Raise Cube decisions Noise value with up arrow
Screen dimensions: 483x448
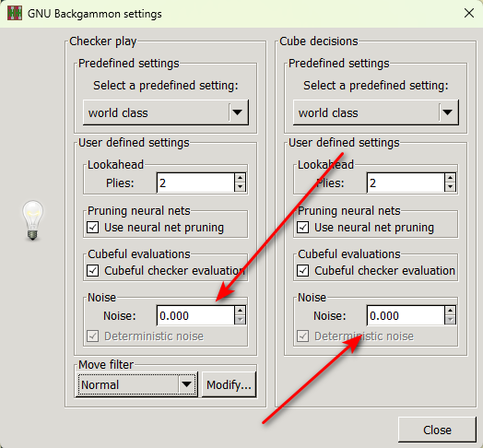tap(450, 311)
